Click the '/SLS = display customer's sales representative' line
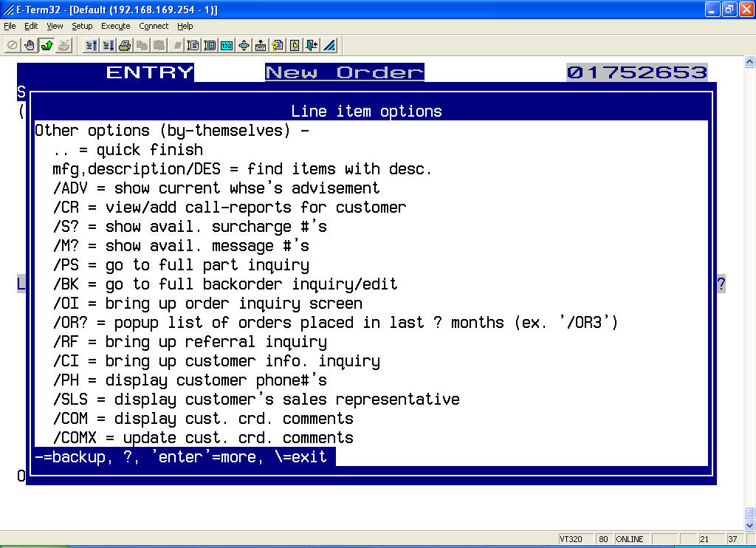The height and width of the screenshot is (548, 756). point(256,400)
